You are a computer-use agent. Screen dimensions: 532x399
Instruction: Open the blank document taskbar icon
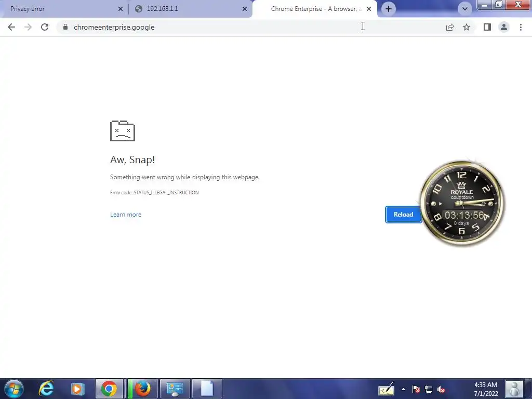(207, 389)
